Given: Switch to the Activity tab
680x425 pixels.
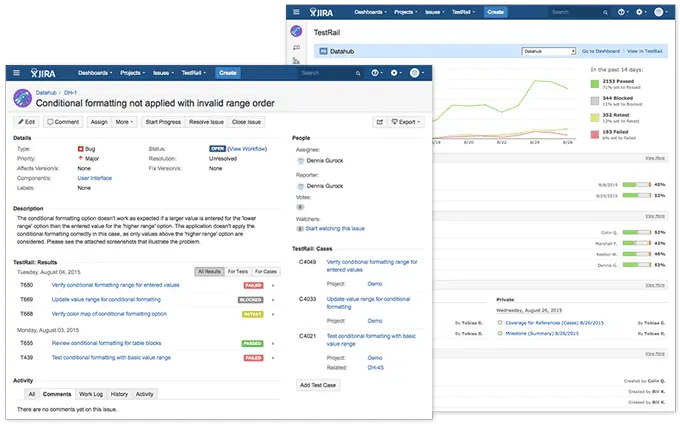Looking at the screenshot, I should 144,394.
